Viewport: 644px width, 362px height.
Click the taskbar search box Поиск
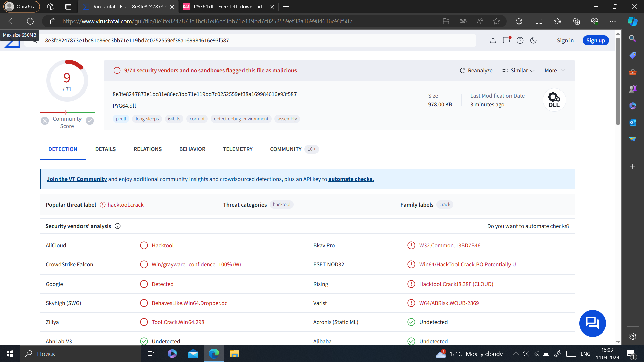tap(80, 354)
